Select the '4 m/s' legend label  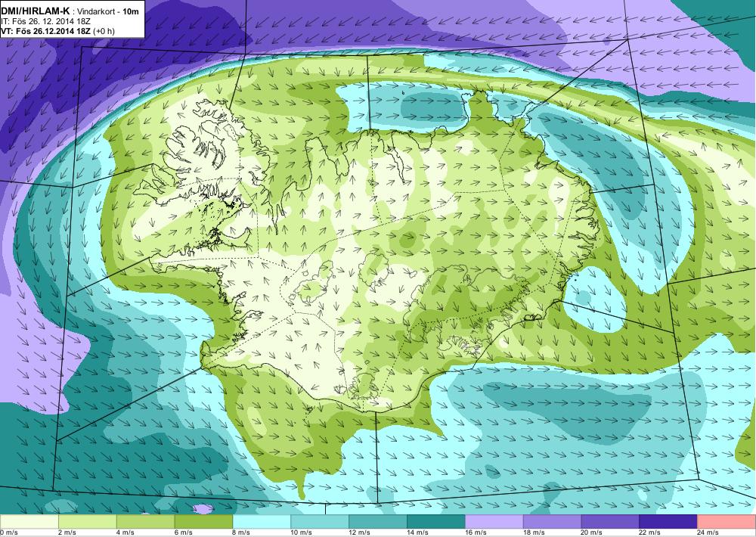pos(125,532)
